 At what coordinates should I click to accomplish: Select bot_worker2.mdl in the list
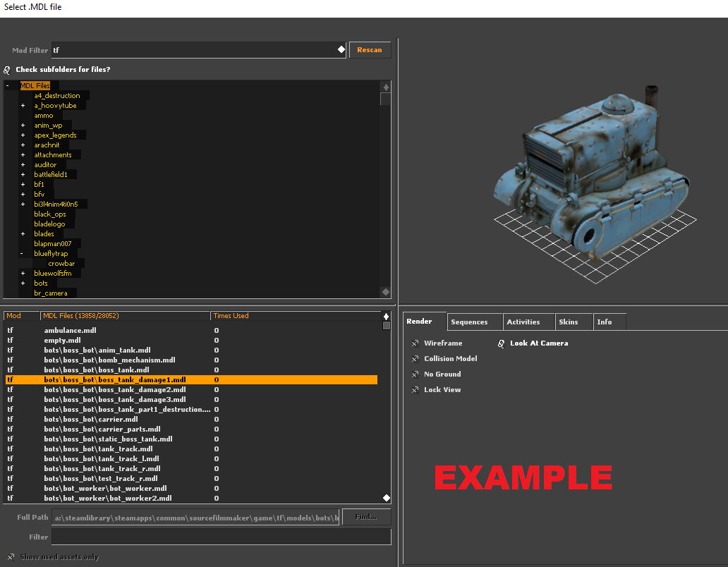pos(191,499)
